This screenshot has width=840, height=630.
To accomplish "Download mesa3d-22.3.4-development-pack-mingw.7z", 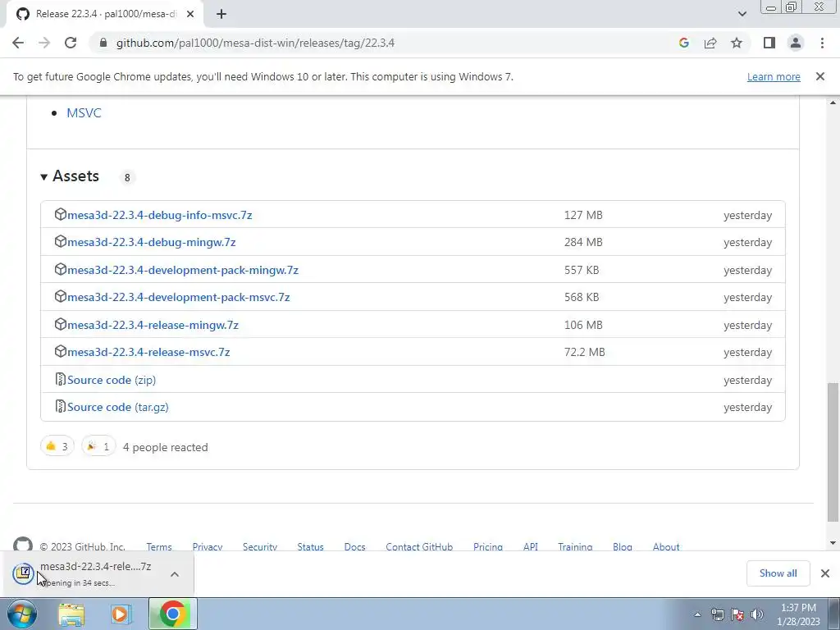I will point(183,270).
